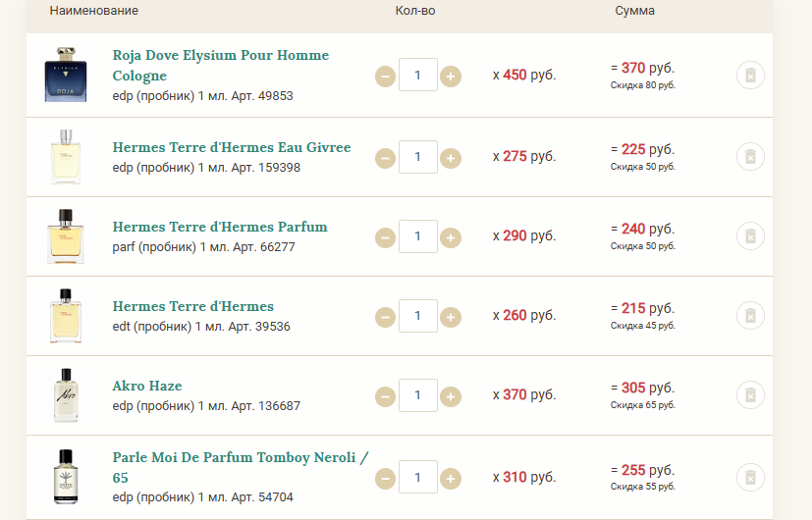Decrease Tomboy Neroli quantity

coord(386,479)
